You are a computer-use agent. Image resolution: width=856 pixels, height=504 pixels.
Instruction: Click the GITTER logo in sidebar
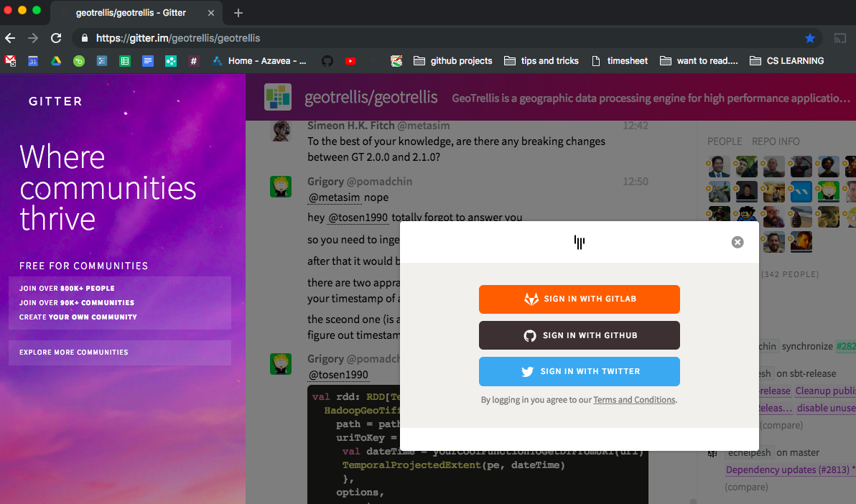[x=56, y=101]
